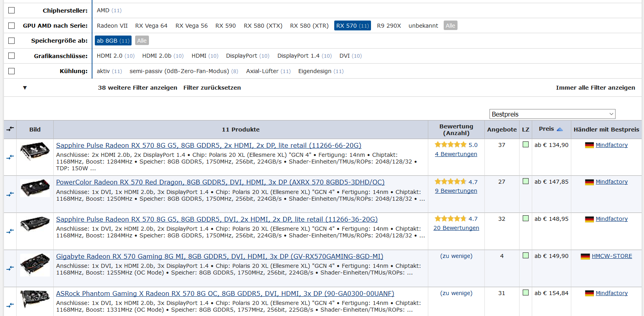
Task: Tick the Chiphersteller checkbox
Action: click(11, 10)
